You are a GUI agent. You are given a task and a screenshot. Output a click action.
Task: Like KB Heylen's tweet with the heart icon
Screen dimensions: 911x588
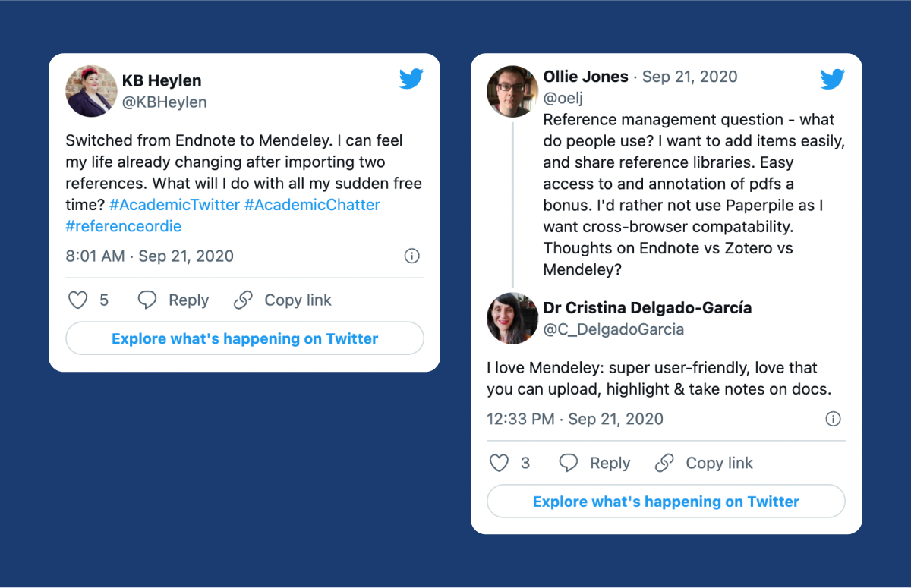(x=78, y=300)
